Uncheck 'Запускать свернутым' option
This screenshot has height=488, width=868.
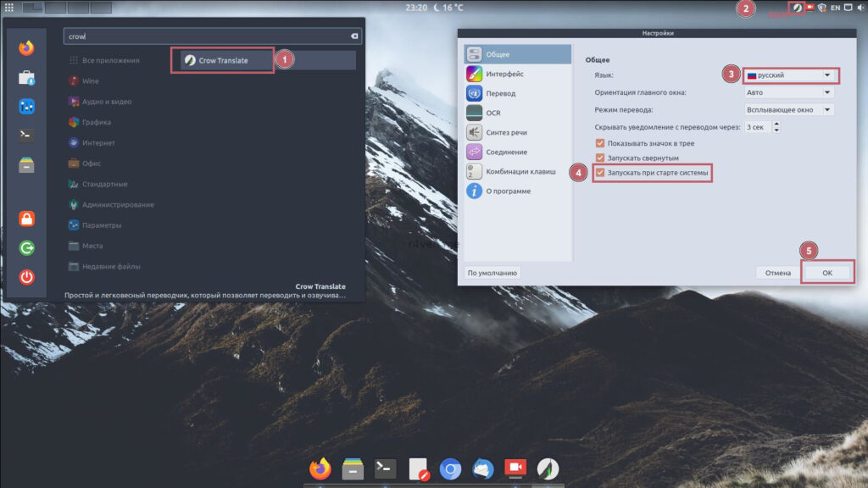click(x=600, y=158)
